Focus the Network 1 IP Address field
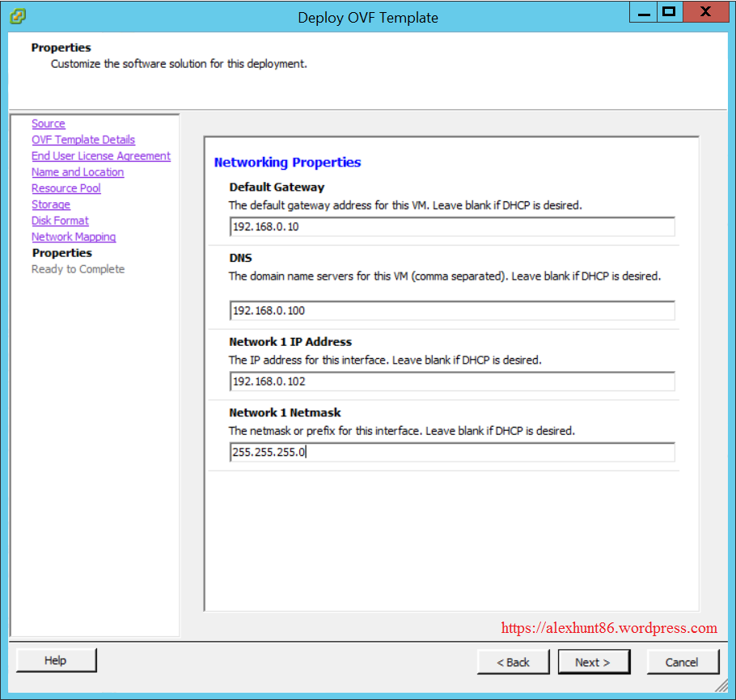736x700 pixels. (452, 382)
